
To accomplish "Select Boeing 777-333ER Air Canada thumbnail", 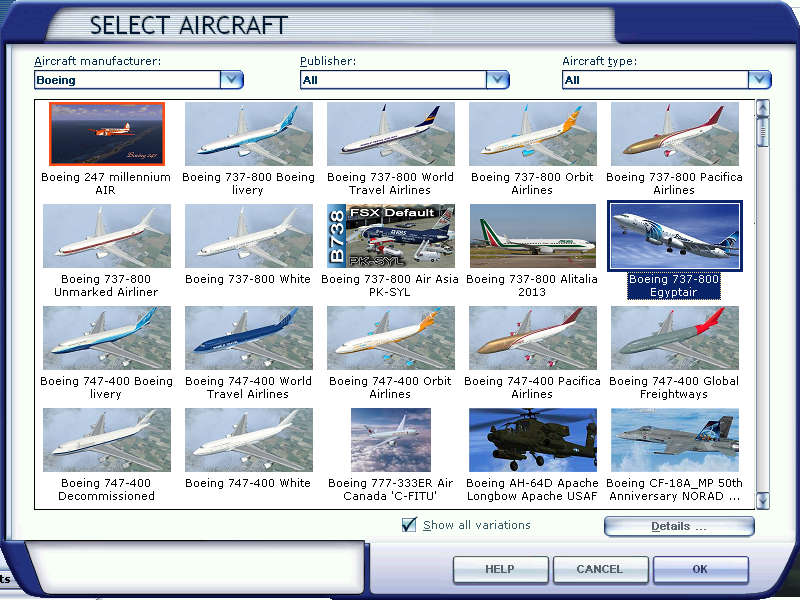I will 390,440.
